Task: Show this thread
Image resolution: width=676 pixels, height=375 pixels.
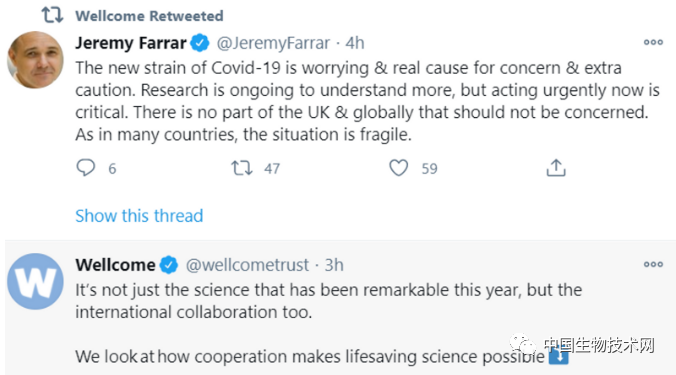Action: [x=139, y=216]
